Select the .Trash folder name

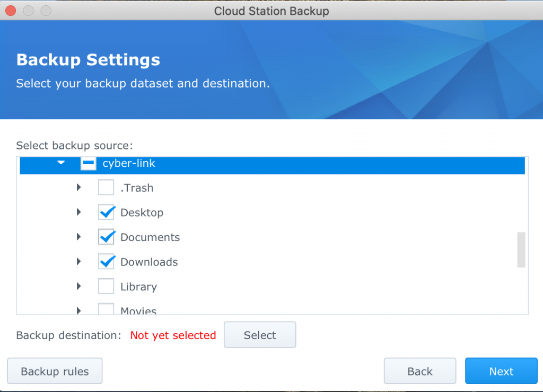coord(137,188)
